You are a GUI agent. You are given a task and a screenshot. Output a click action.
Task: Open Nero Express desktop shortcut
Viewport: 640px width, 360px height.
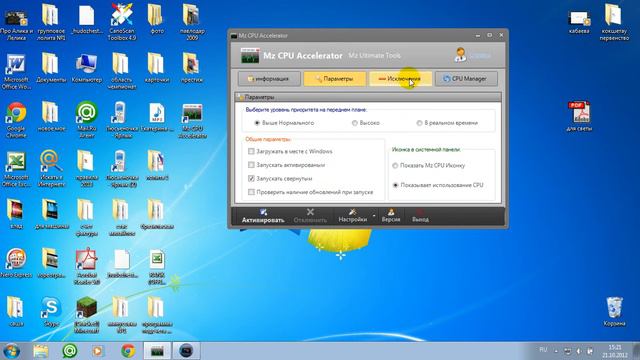click(16, 263)
